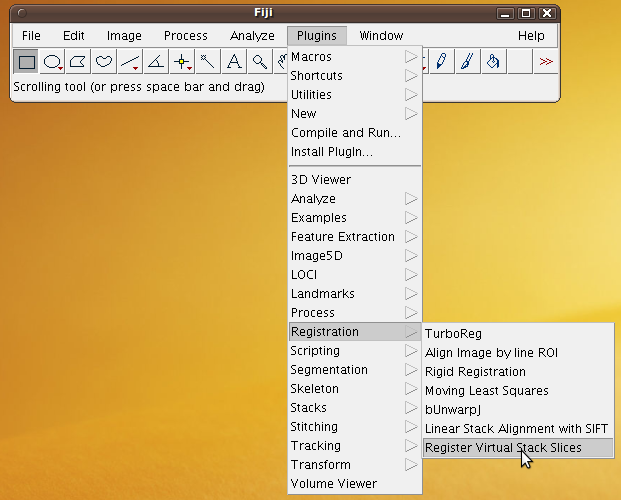Screen dimensions: 621x500
Task: Select the Paintbrush tool
Action: coord(467,61)
